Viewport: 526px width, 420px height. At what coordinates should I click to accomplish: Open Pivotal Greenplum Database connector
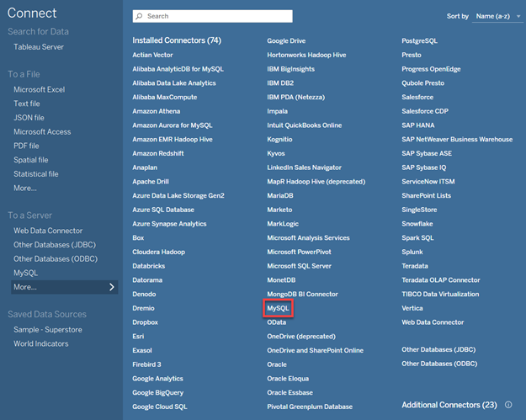click(x=310, y=407)
